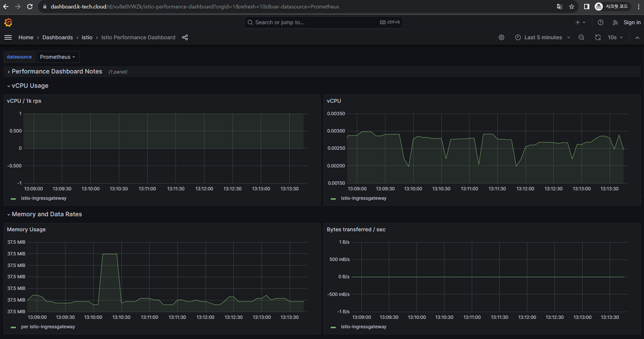
Task: Reload the browser page
Action: [x=30, y=7]
